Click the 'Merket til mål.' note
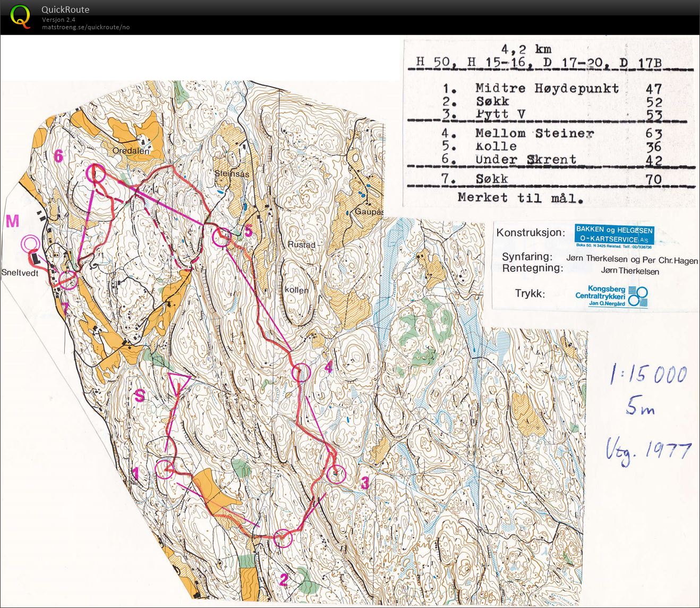700x608 pixels. 520,198
